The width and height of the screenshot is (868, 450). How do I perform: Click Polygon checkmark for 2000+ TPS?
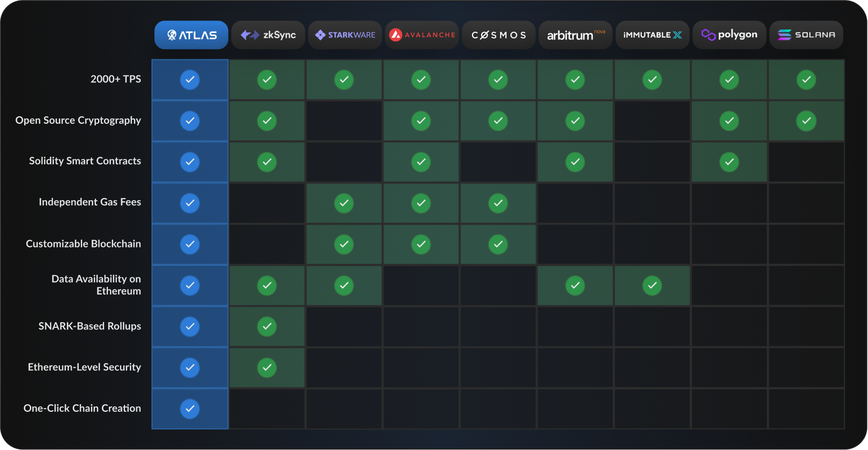click(x=729, y=80)
